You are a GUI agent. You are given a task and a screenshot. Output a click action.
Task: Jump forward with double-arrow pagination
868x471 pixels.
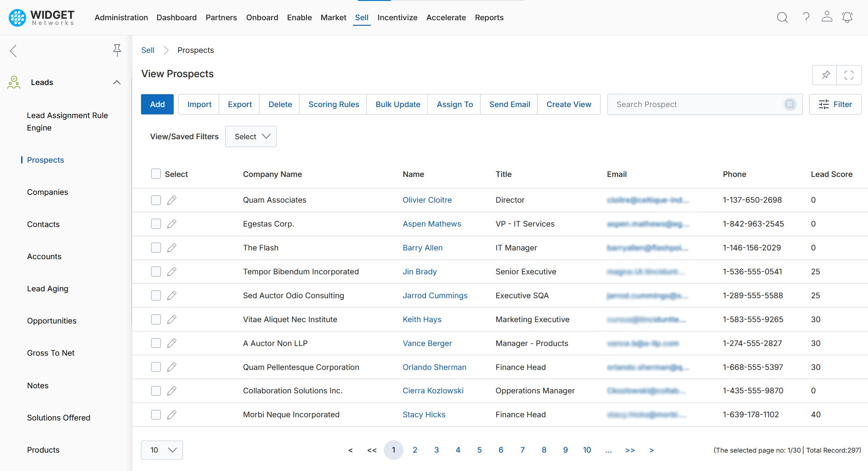coord(630,450)
